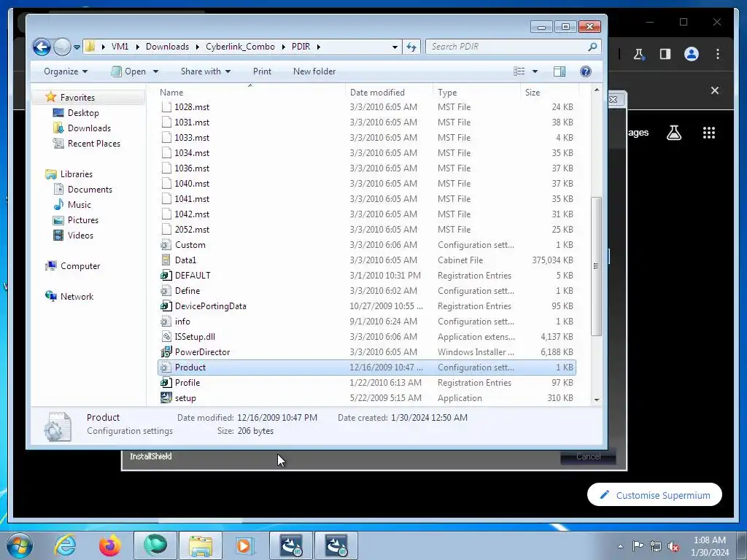Viewport: 747px width, 560px height.
Task: Select the 1028.mst file
Action: (192, 107)
